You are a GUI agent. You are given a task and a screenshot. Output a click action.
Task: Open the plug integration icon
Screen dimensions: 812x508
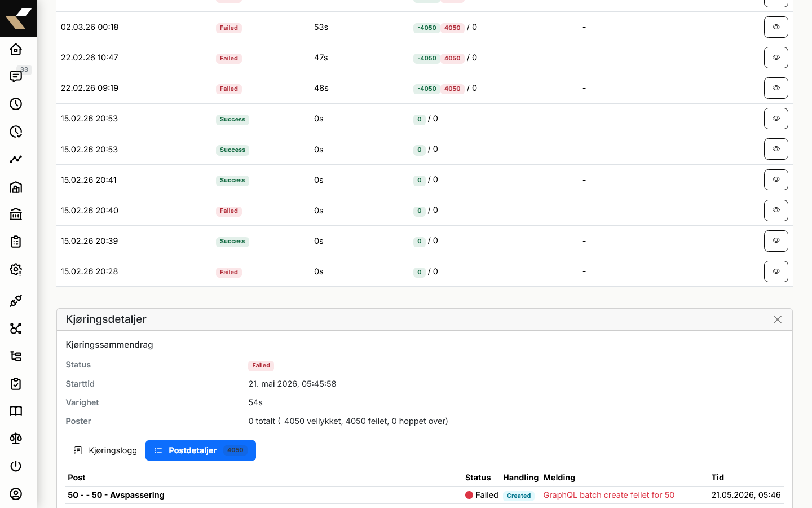pos(16,301)
